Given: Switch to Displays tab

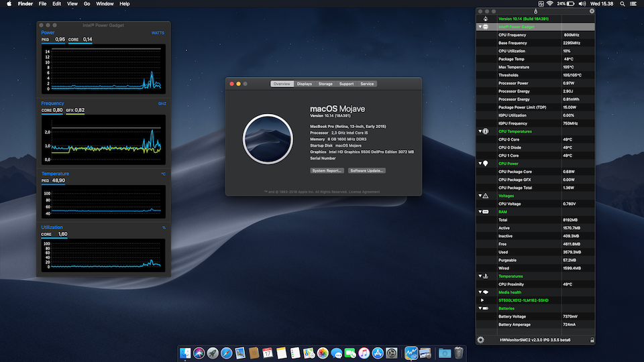Looking at the screenshot, I should [305, 84].
